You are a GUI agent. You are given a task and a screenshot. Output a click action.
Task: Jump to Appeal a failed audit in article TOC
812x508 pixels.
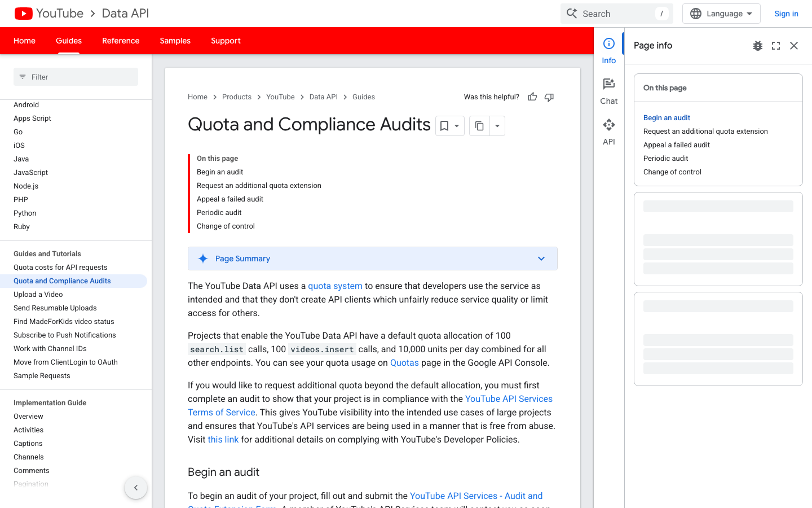[x=230, y=199]
